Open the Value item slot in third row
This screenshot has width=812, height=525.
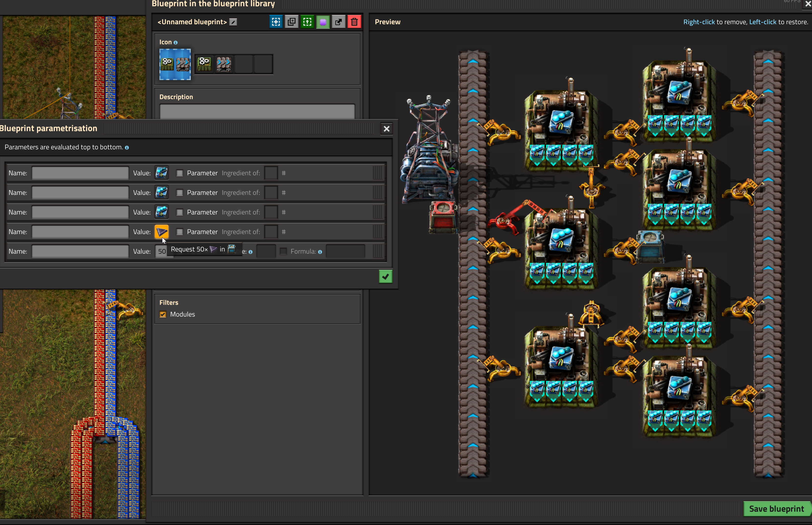pyautogui.click(x=162, y=212)
